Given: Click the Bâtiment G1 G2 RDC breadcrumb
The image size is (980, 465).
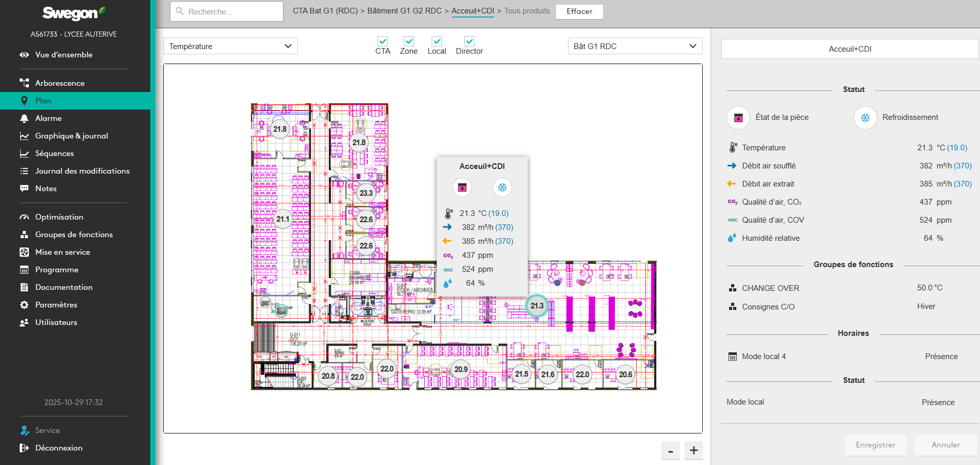Looking at the screenshot, I should click(404, 11).
